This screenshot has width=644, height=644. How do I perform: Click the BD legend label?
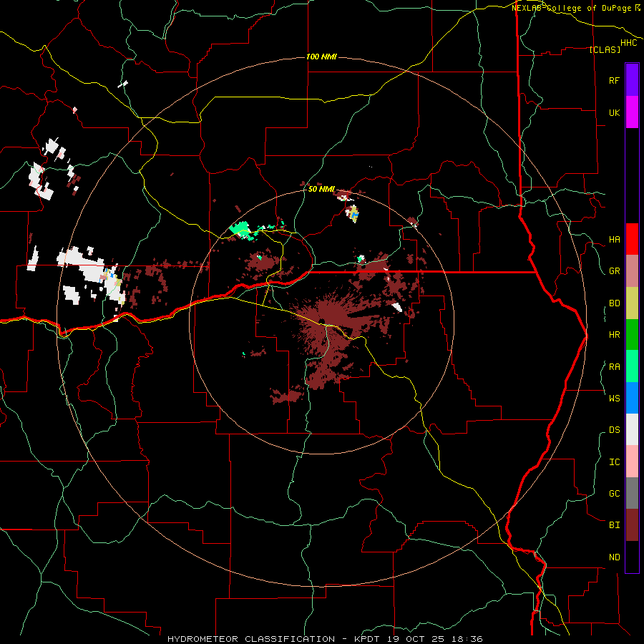pyautogui.click(x=614, y=303)
